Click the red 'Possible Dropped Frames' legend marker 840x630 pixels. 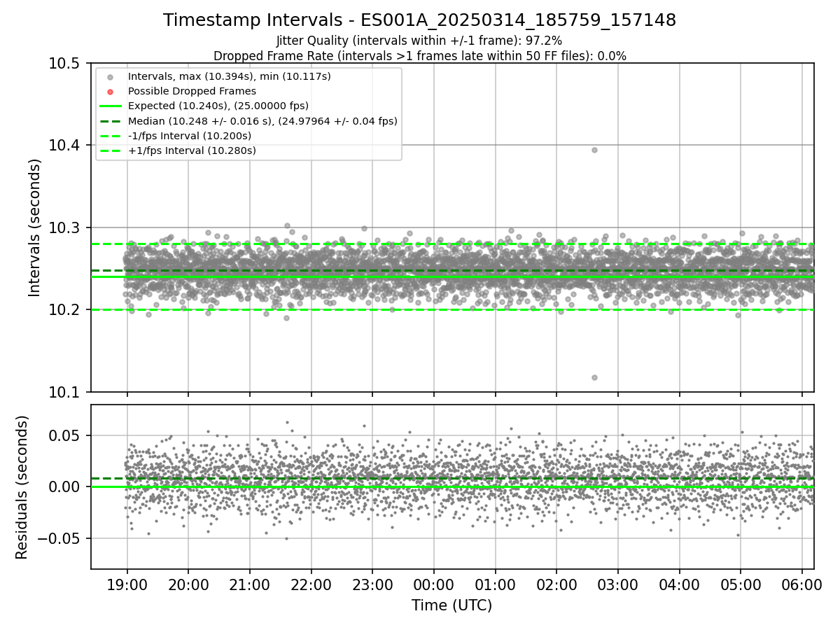pos(110,91)
